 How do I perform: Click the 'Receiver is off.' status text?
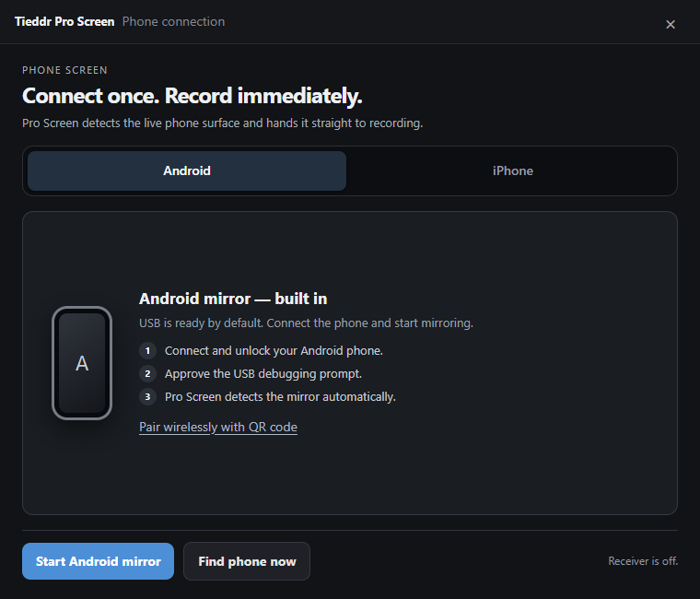(x=643, y=561)
